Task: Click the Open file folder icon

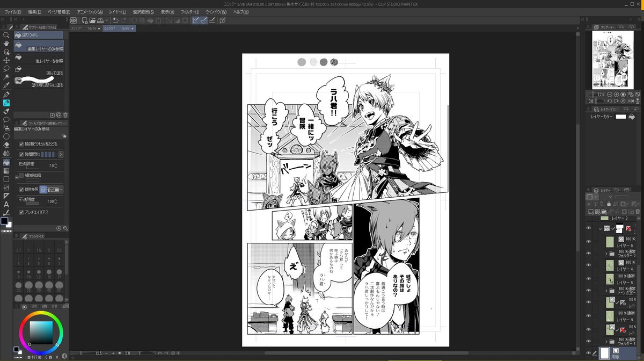Action: point(92,20)
